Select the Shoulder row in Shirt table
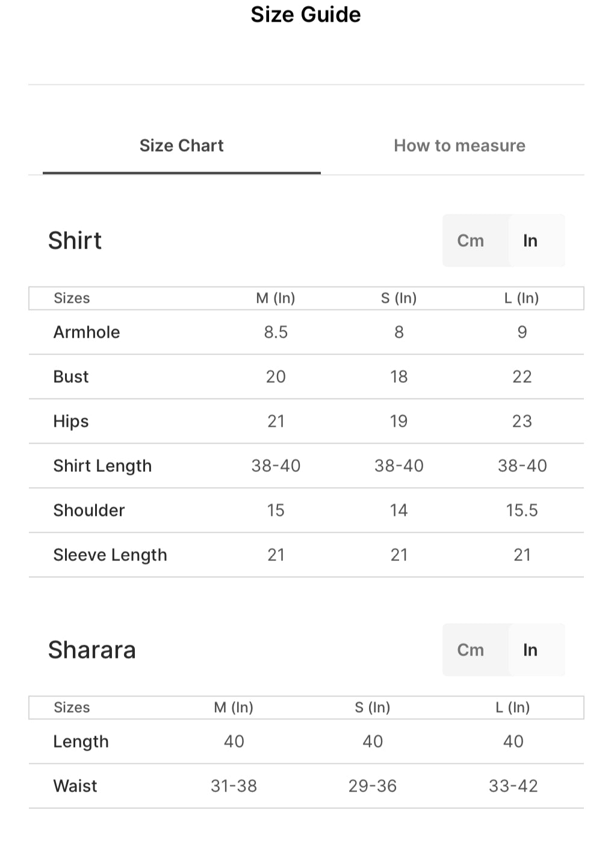611x868 pixels. click(306, 510)
